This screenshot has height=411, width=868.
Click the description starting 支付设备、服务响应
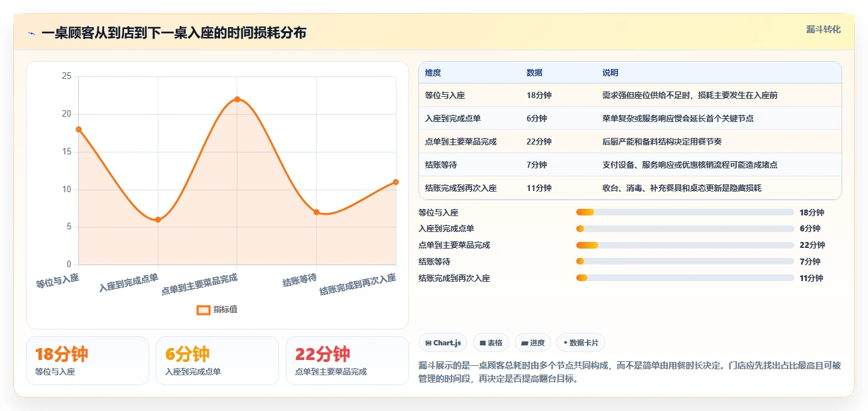point(690,165)
